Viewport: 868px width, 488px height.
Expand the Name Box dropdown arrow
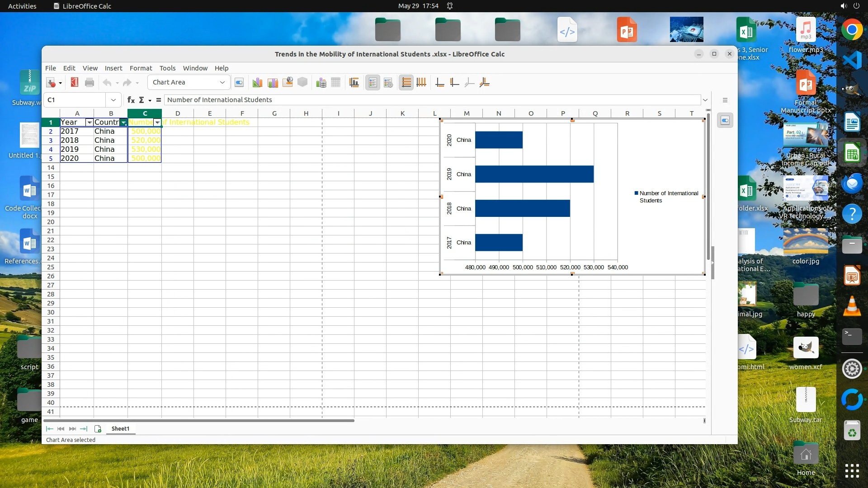coord(113,100)
